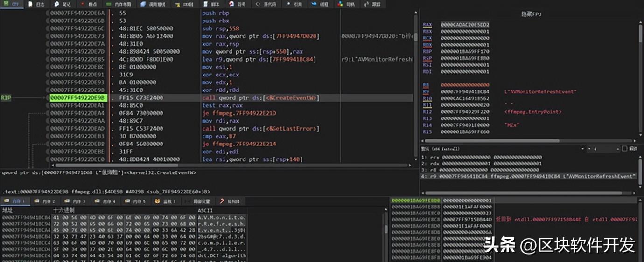The height and width of the screenshot is (262, 644).
Task: Select the 内存 4 dump tab
Action: pyautogui.click(x=105, y=201)
